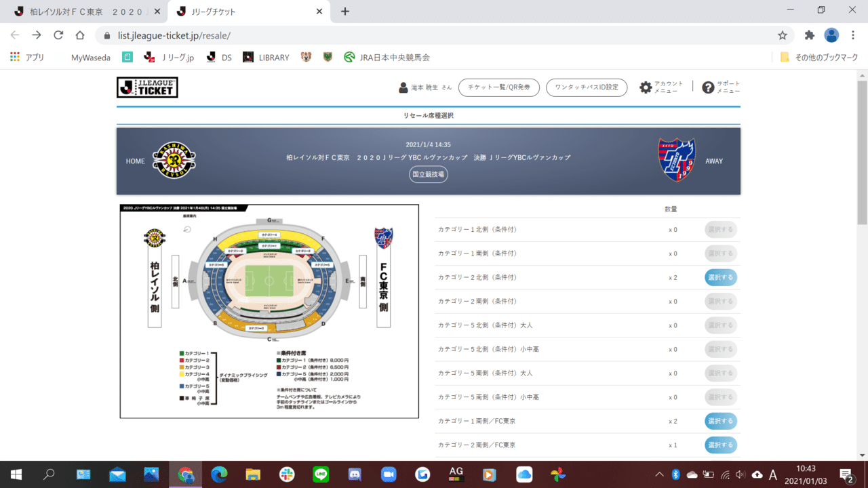The image size is (868, 488).
Task: Open Windows search from the taskbar
Action: 49,474
